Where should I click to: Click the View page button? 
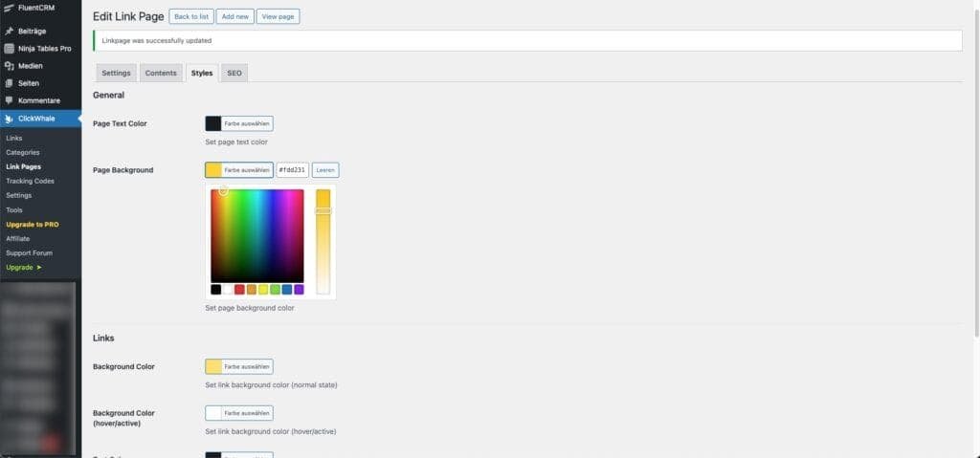[278, 17]
